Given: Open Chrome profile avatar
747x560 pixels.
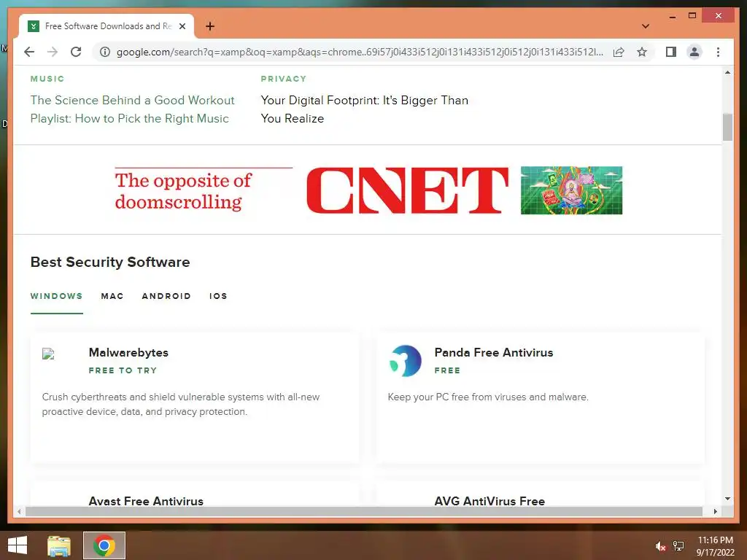Looking at the screenshot, I should 694,52.
